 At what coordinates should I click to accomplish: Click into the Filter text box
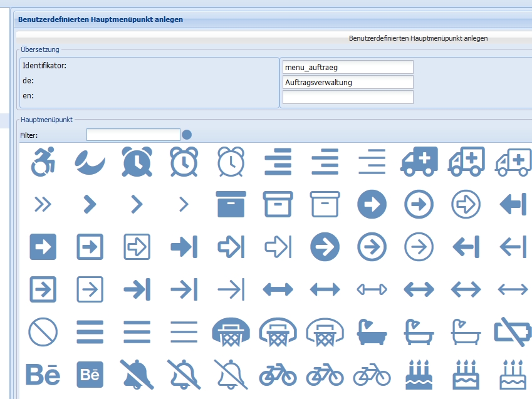[x=133, y=135]
